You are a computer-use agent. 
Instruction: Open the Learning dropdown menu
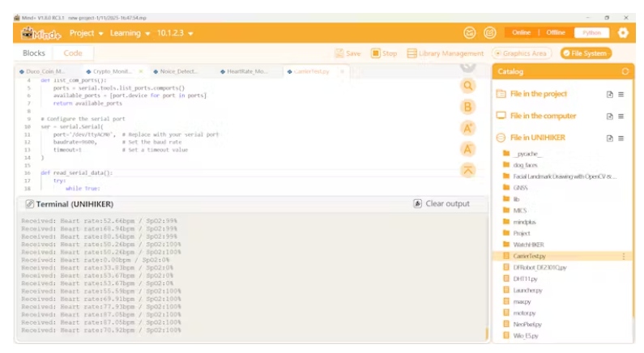(130, 33)
